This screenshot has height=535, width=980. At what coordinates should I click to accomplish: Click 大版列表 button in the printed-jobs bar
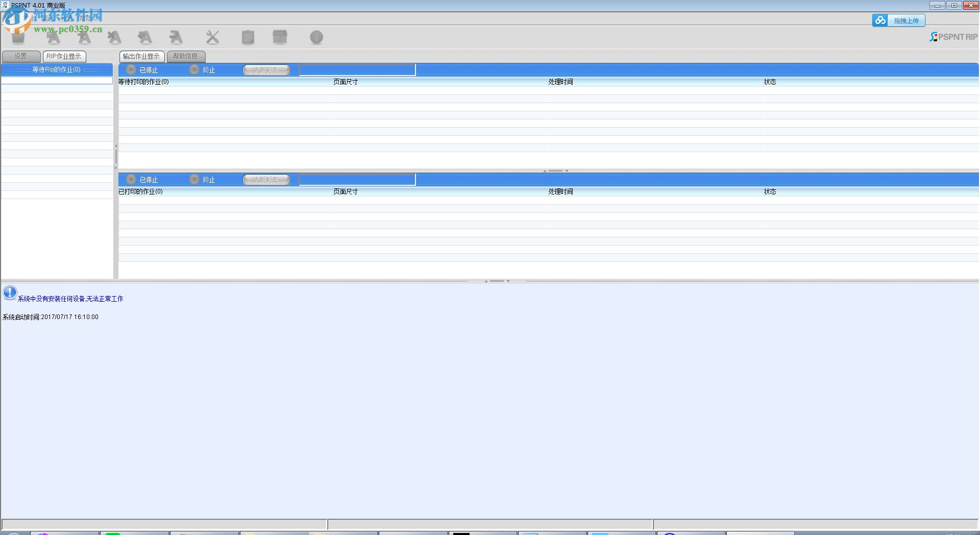266,180
